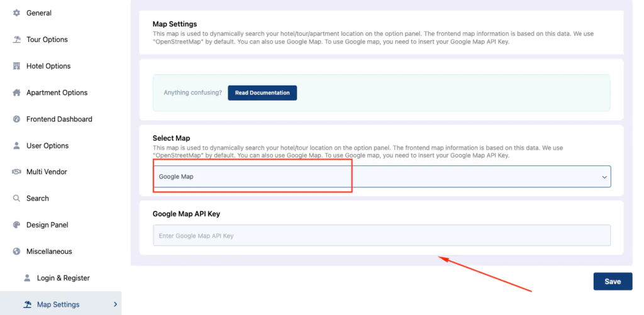Image resolution: width=644 pixels, height=315 pixels.
Task: Open the Select Map dropdown showing Google Map
Action: pyautogui.click(x=382, y=177)
